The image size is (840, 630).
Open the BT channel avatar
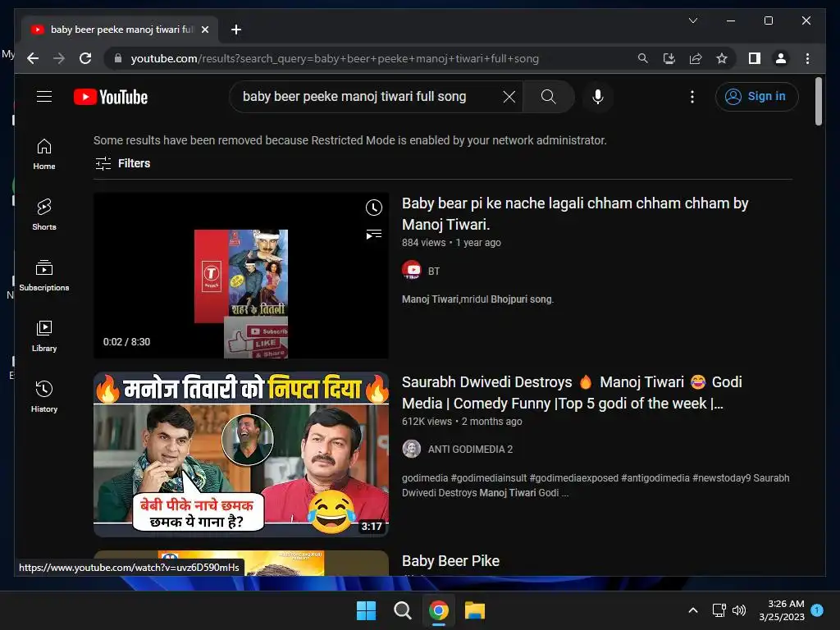click(x=412, y=271)
